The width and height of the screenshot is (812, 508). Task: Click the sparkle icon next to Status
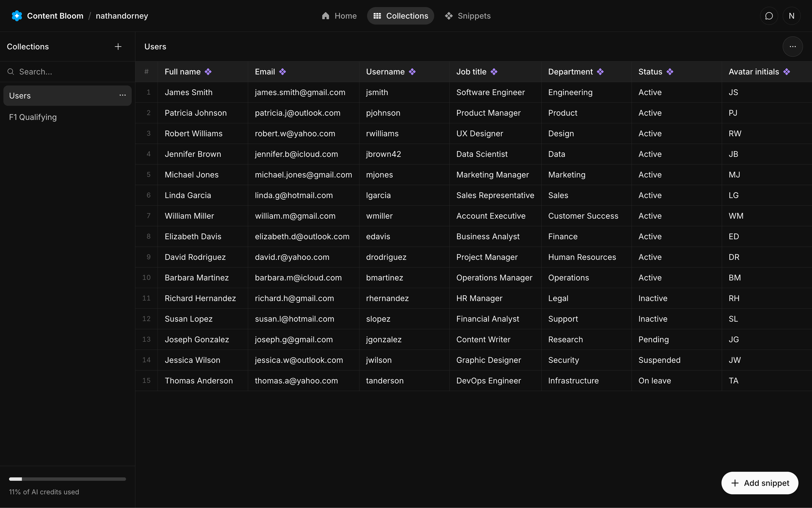coord(670,71)
